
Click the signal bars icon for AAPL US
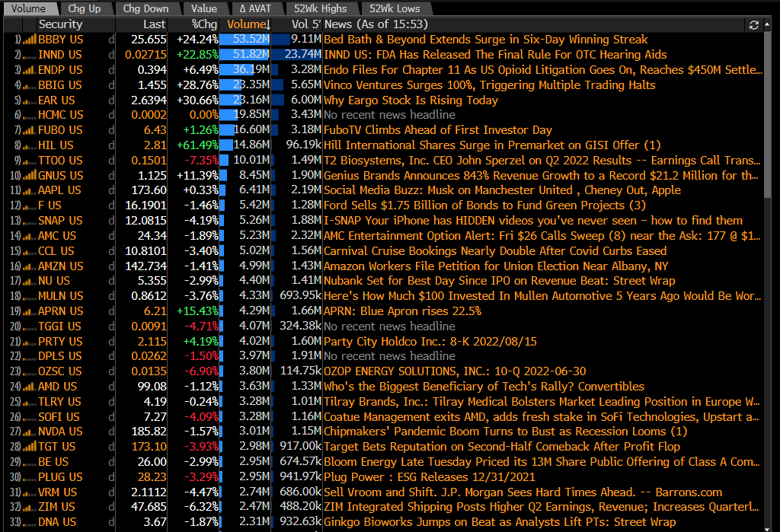[x=30, y=191]
